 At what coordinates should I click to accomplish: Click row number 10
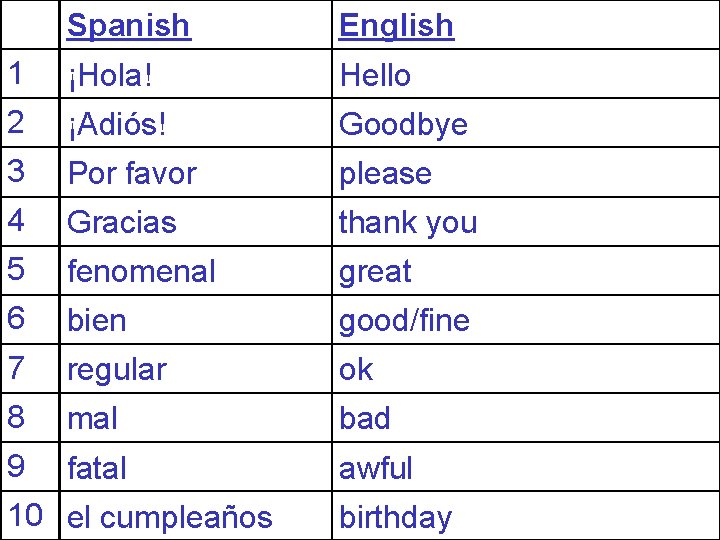pyautogui.click(x=25, y=516)
